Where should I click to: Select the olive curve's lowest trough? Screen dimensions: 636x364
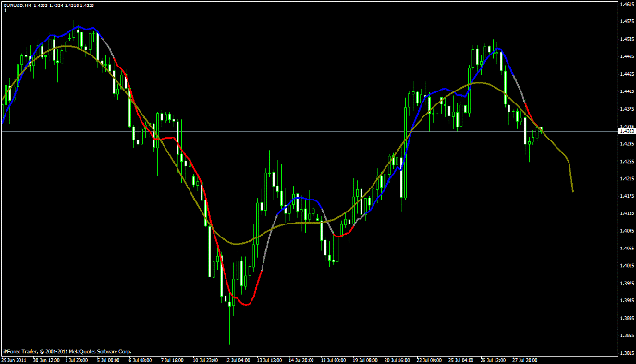click(238, 244)
